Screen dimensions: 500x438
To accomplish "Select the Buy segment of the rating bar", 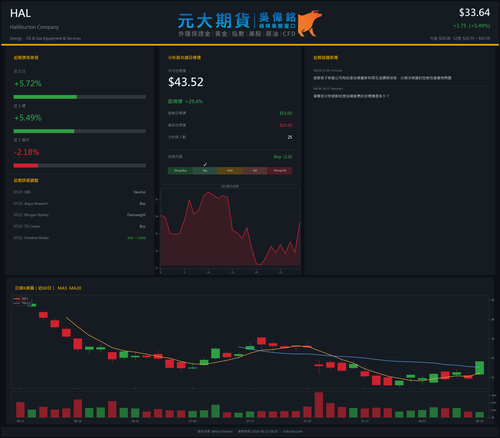I will [x=205, y=171].
